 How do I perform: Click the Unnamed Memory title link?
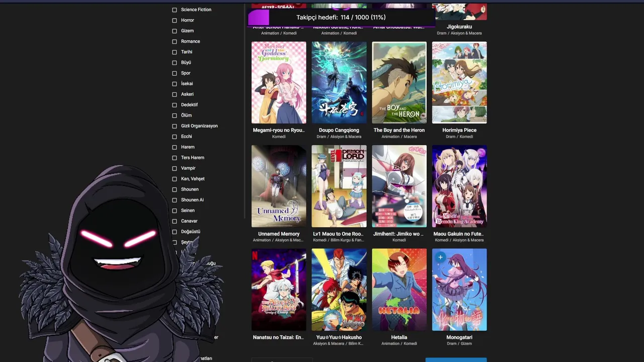(x=279, y=234)
